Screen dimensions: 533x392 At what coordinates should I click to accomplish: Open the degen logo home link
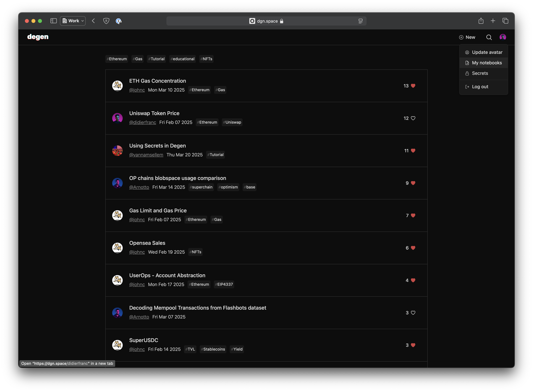tap(38, 37)
